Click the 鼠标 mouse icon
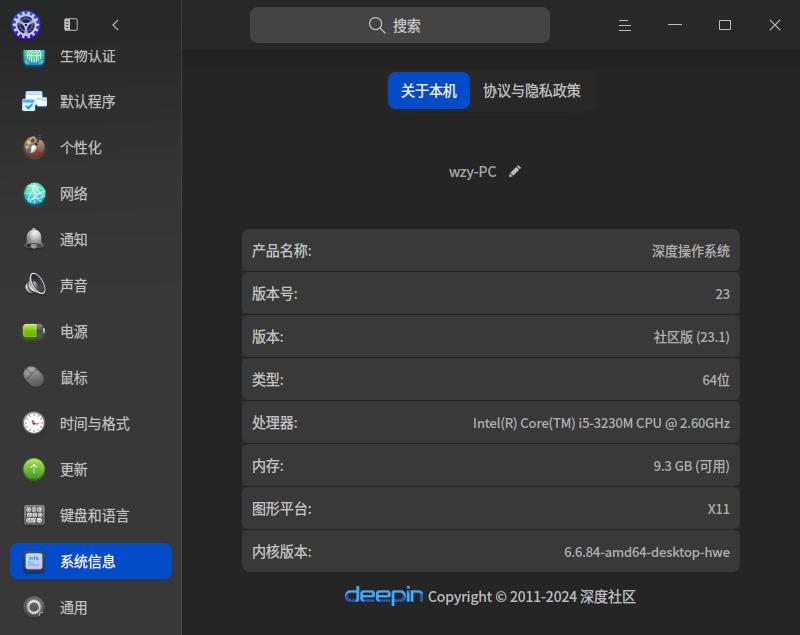This screenshot has height=635, width=800. [x=34, y=377]
